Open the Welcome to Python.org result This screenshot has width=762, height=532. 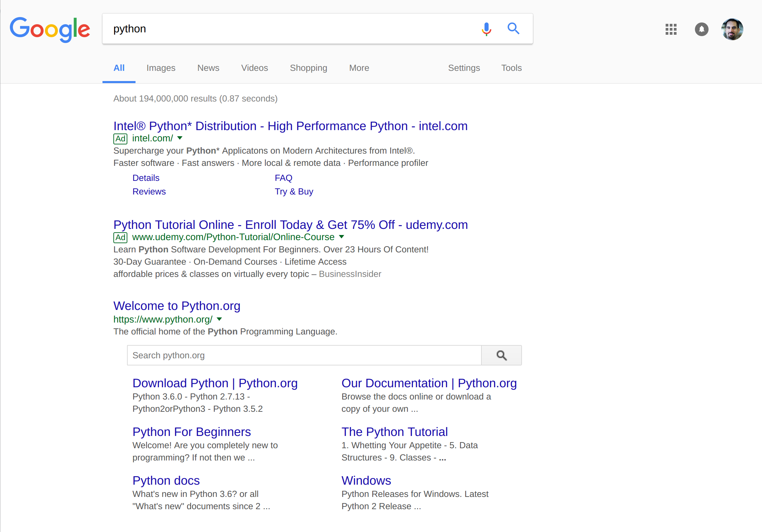click(x=177, y=306)
